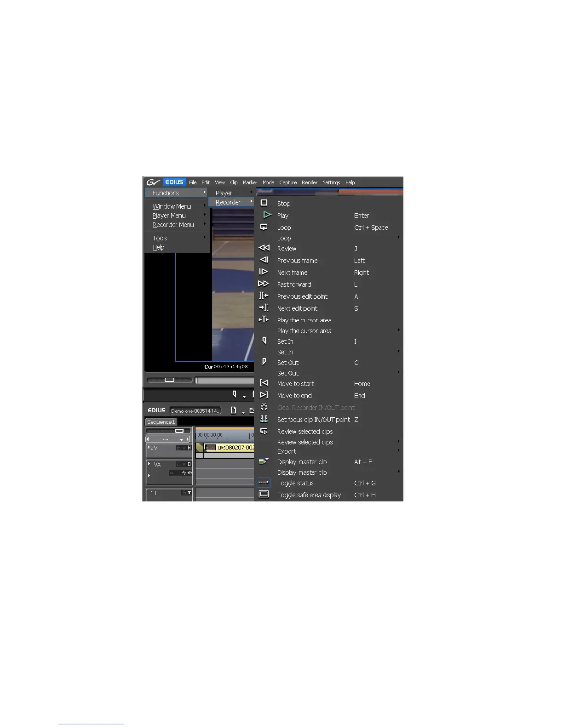Open the Marker menu
563x728 pixels.
(250, 182)
